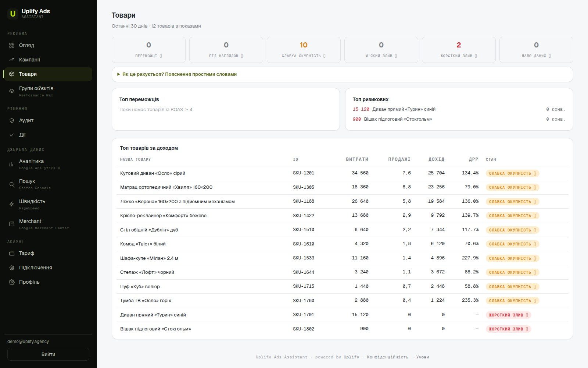The image size is (588, 368).
Task: Click SKU-1188 in ID column
Action: click(304, 201)
